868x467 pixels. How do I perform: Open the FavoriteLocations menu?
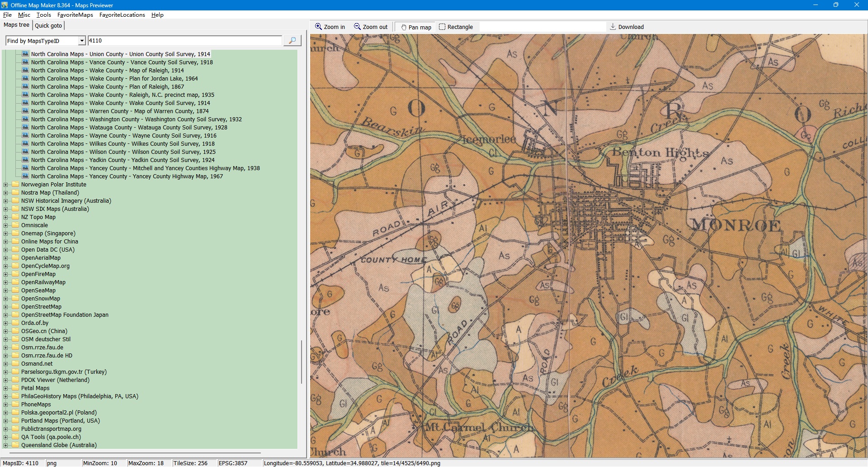pyautogui.click(x=122, y=15)
